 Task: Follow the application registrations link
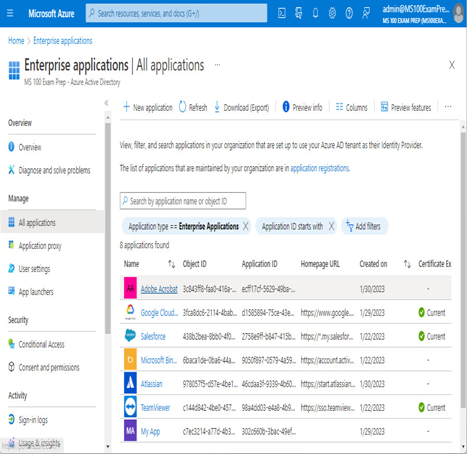[x=320, y=168]
